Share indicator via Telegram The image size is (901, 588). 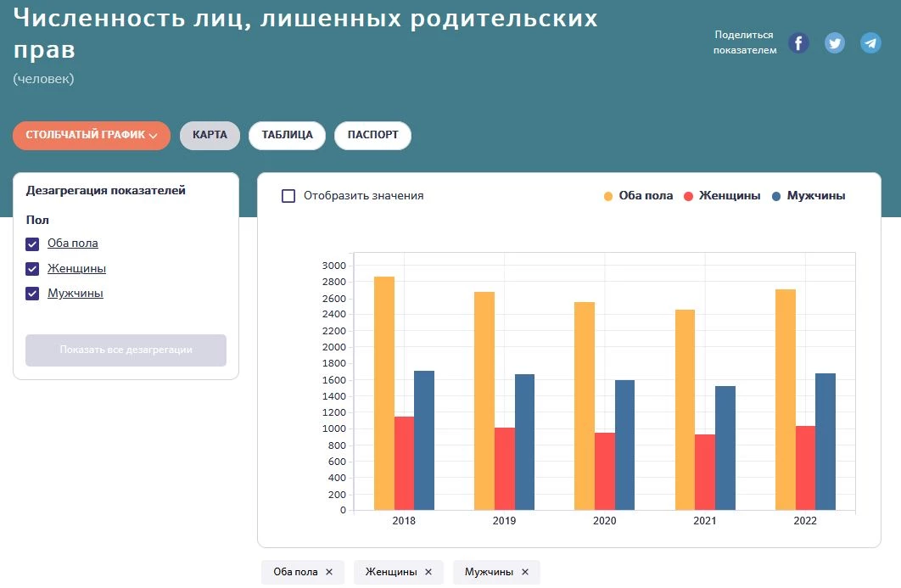[870, 43]
